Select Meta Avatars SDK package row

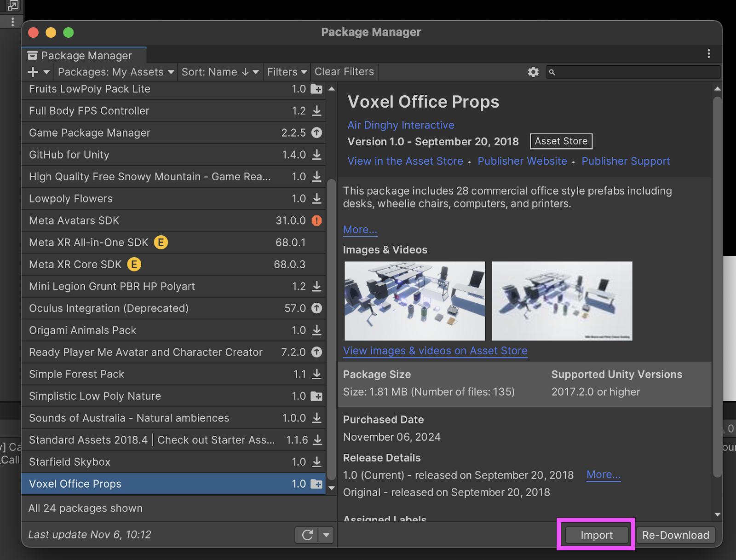(174, 220)
